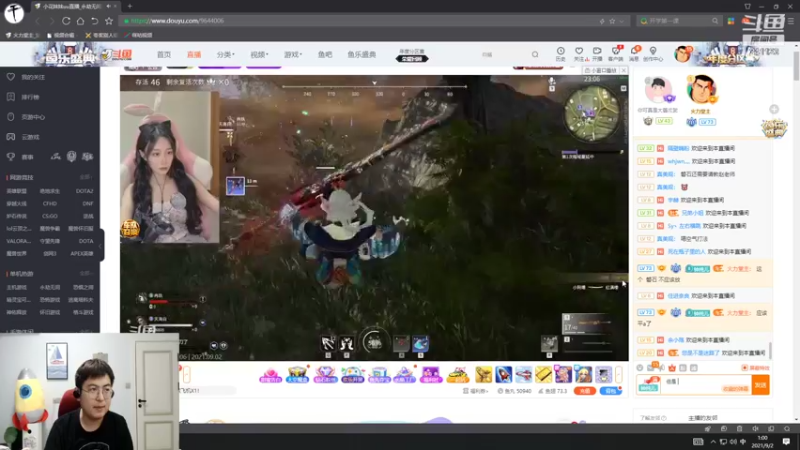
Task: Open the 鱼乐盛典 nav item
Action: pos(362,55)
